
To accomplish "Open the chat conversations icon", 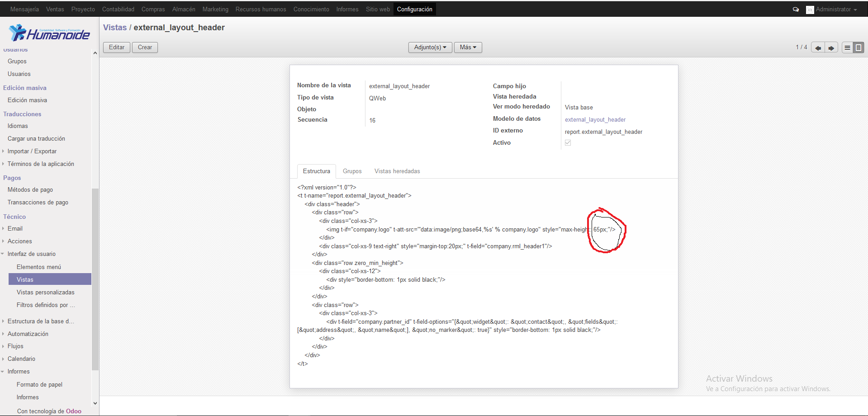I will [796, 9].
